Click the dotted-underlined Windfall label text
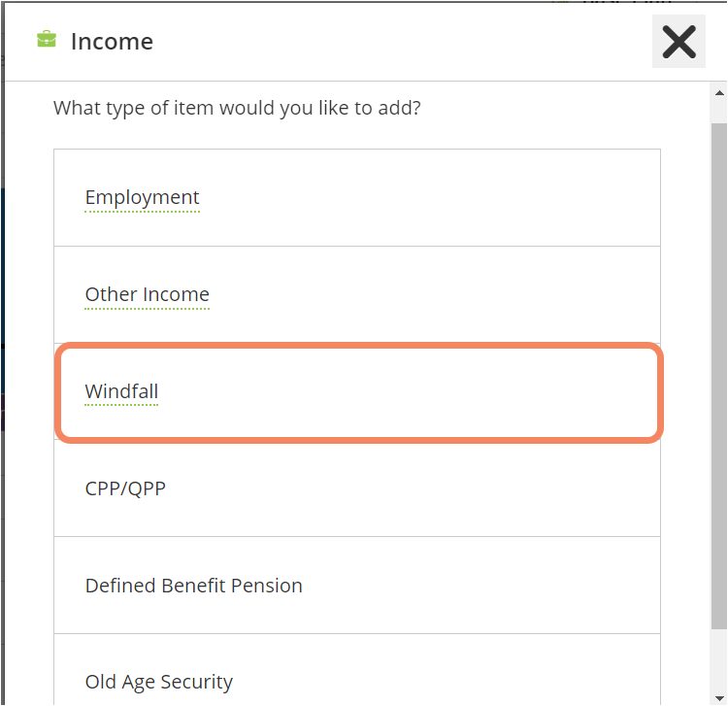728x706 pixels. coord(121,391)
